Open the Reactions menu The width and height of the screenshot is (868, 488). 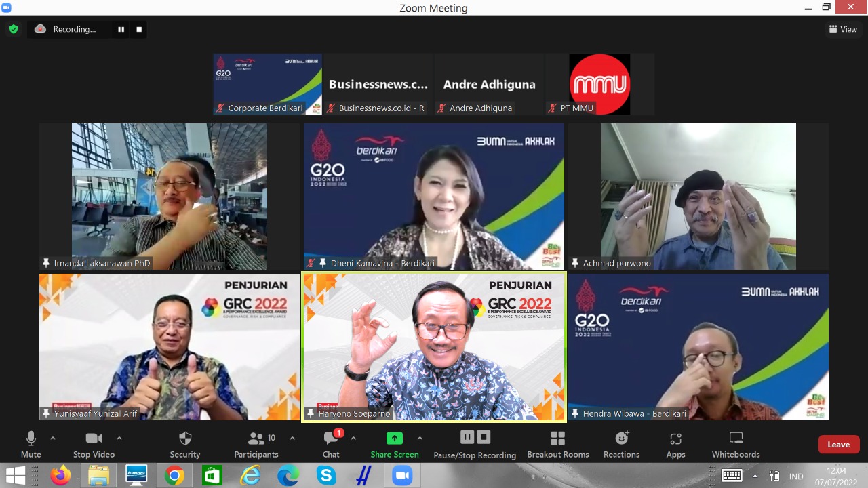[x=621, y=445]
